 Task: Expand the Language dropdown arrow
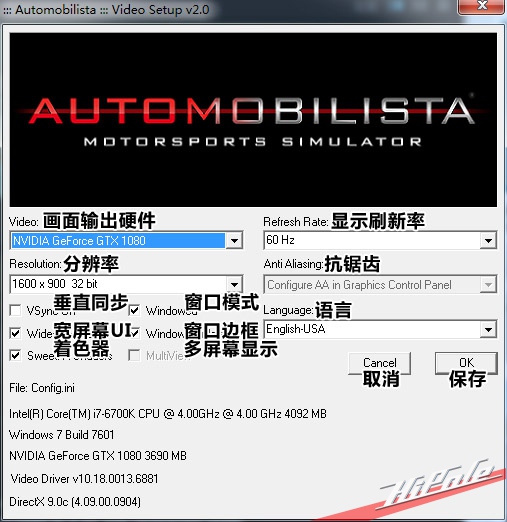488,329
